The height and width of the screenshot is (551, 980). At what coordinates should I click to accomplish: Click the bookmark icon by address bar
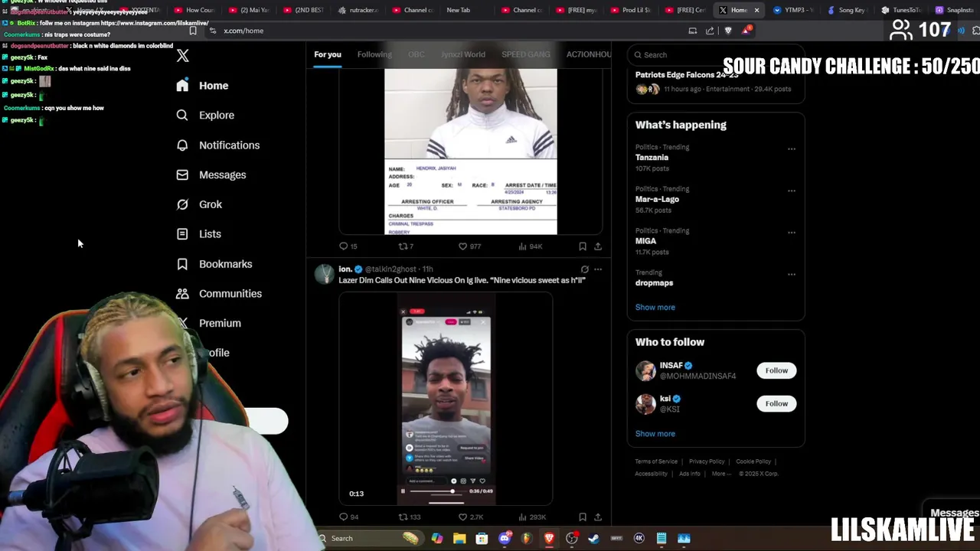click(x=193, y=31)
